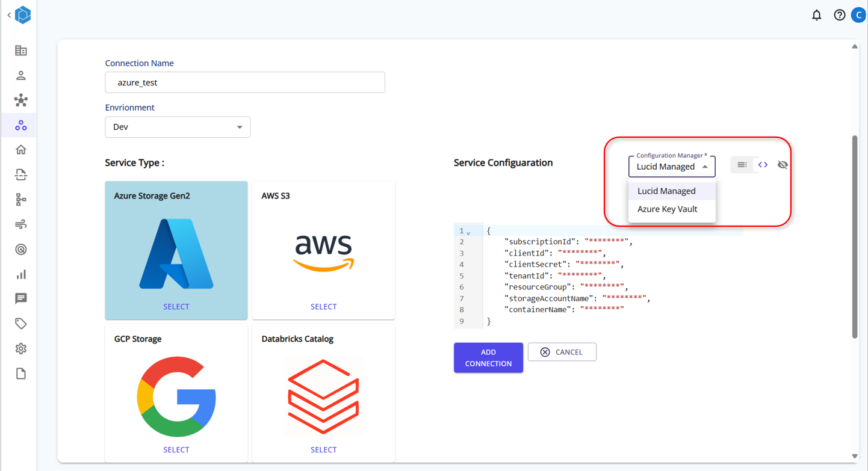
Task: Open the target circle sidebar icon
Action: pos(21,249)
